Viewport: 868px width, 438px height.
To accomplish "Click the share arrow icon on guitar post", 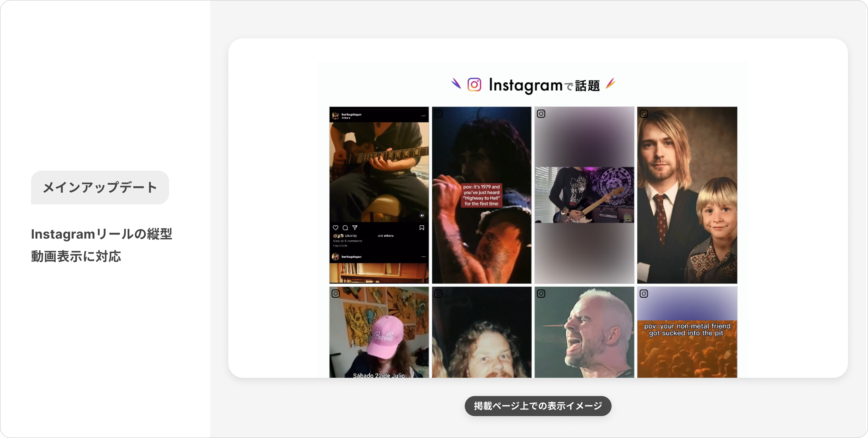I will (x=354, y=228).
